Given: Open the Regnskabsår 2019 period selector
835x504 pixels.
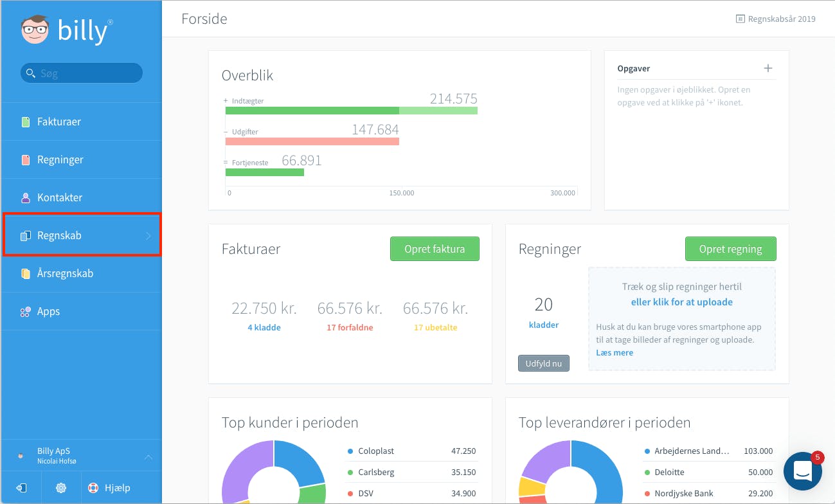Looking at the screenshot, I should pos(776,19).
